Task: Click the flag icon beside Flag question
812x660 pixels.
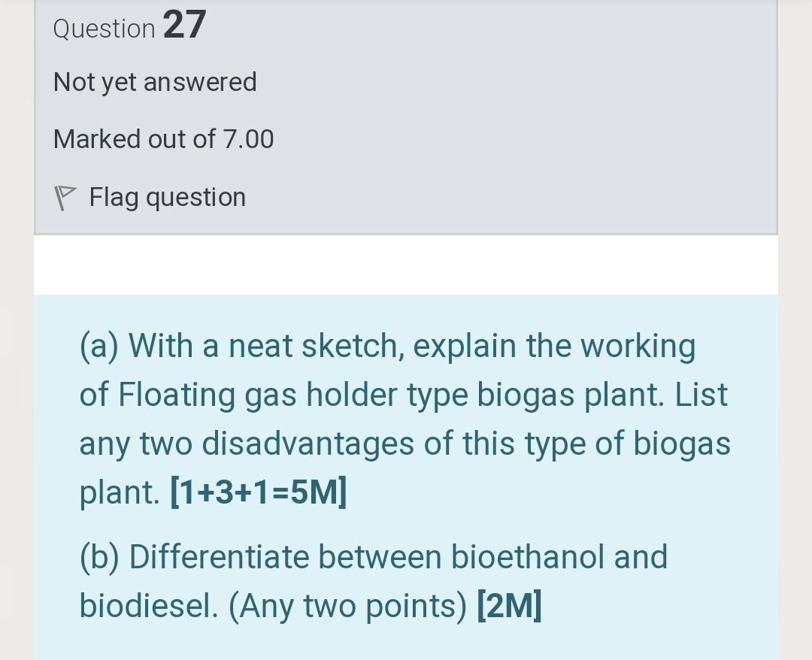Action: (66, 198)
